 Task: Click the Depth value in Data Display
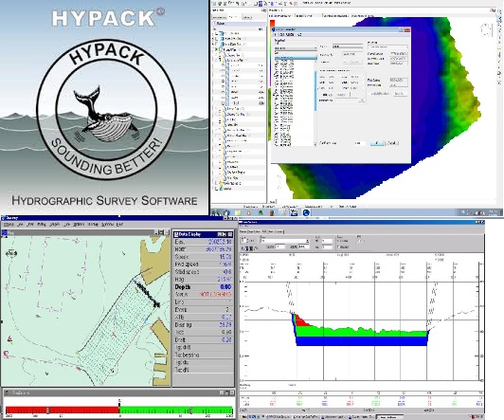225,287
